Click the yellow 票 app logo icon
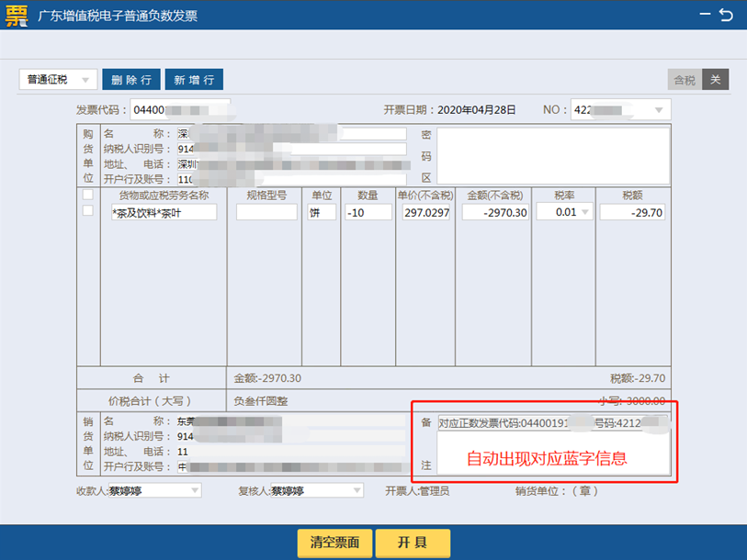The height and width of the screenshot is (560, 747). [x=16, y=15]
